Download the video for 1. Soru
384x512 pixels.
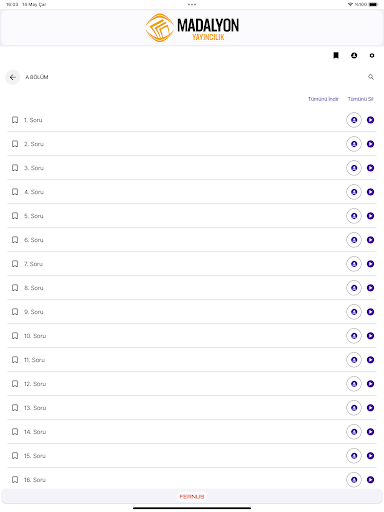(x=354, y=120)
